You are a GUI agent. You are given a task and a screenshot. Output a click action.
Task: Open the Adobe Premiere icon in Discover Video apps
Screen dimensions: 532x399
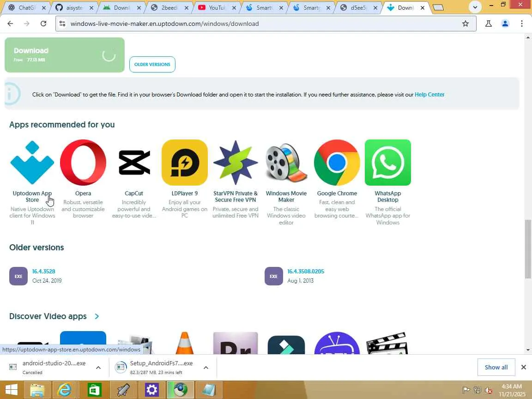coord(236,343)
